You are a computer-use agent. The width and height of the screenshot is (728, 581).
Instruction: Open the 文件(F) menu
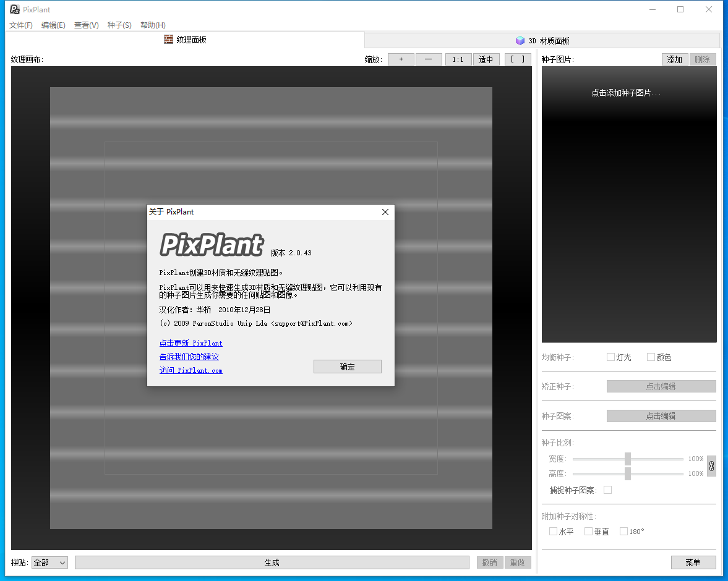pyautogui.click(x=21, y=25)
